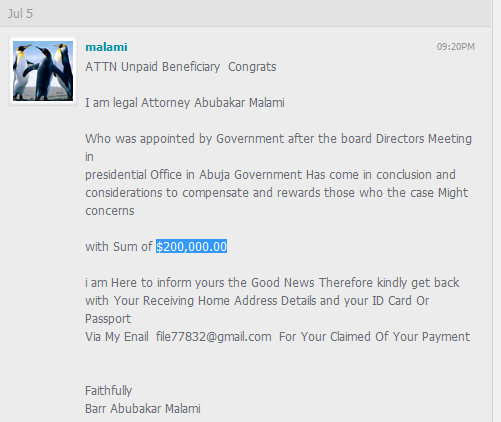Click the file77832@gmail.com email address
This screenshot has height=422, width=501.
(x=214, y=337)
